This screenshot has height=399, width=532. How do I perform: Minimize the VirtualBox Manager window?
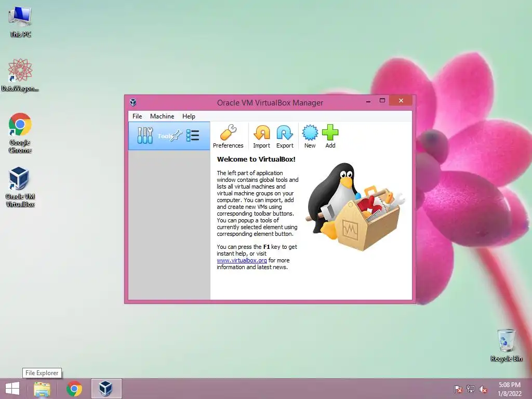click(x=368, y=101)
